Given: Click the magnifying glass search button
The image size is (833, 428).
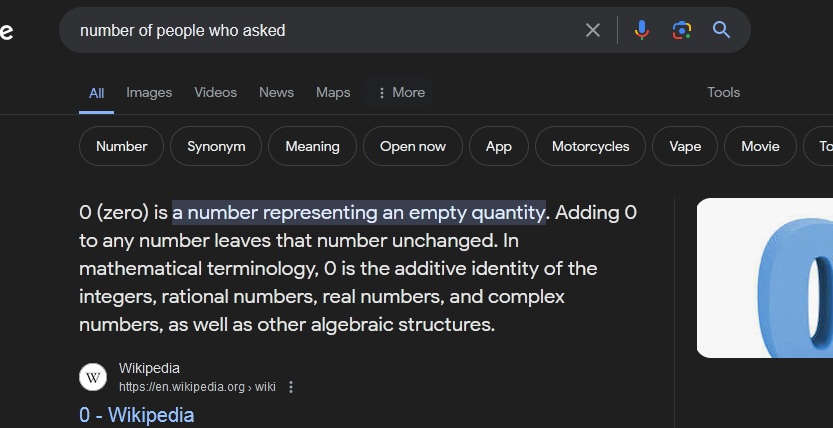Looking at the screenshot, I should (721, 30).
